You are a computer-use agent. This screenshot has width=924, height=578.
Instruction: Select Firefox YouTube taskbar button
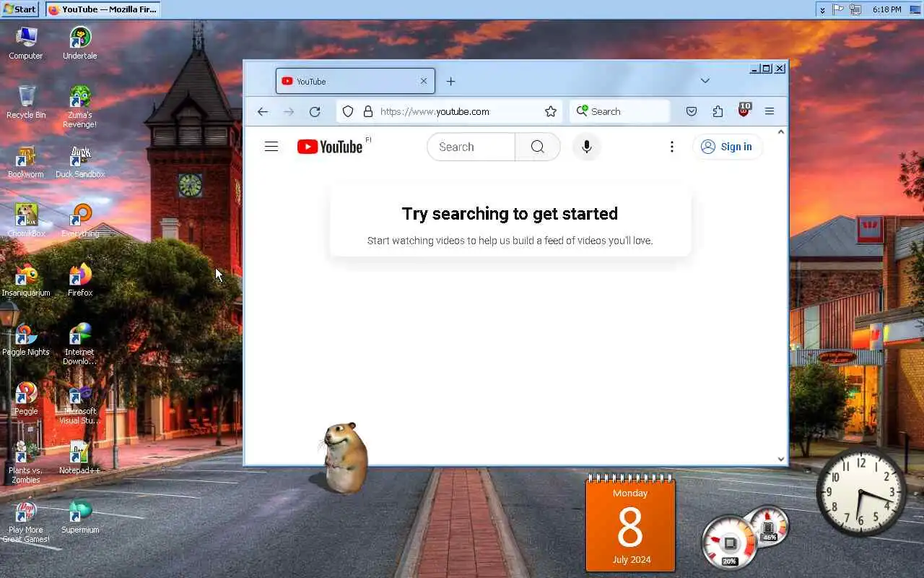click(103, 9)
